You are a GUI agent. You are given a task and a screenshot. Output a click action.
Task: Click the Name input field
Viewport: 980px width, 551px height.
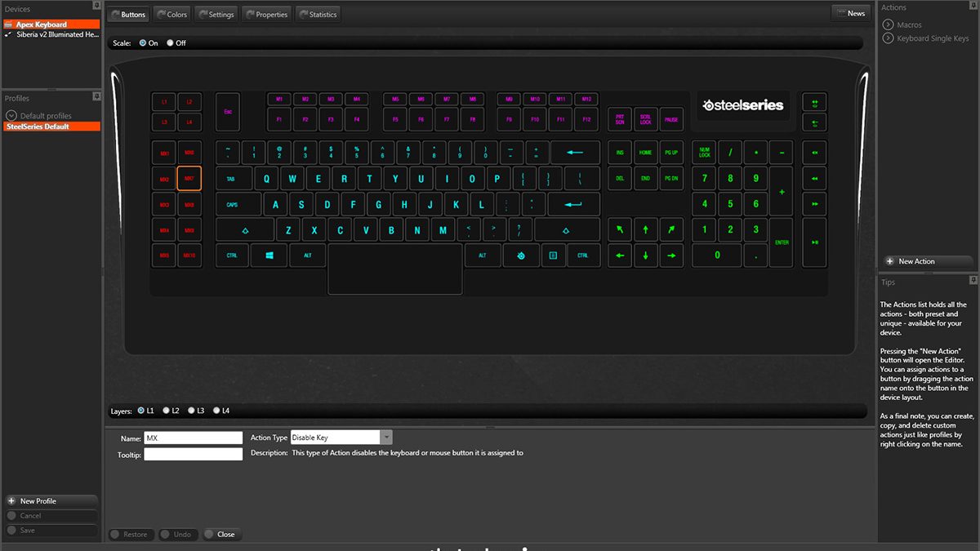tap(194, 438)
